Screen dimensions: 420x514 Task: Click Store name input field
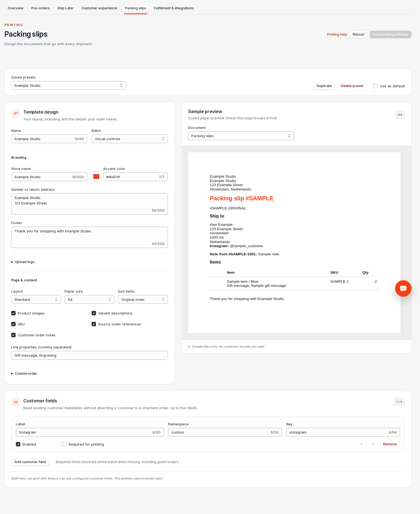(x=49, y=177)
